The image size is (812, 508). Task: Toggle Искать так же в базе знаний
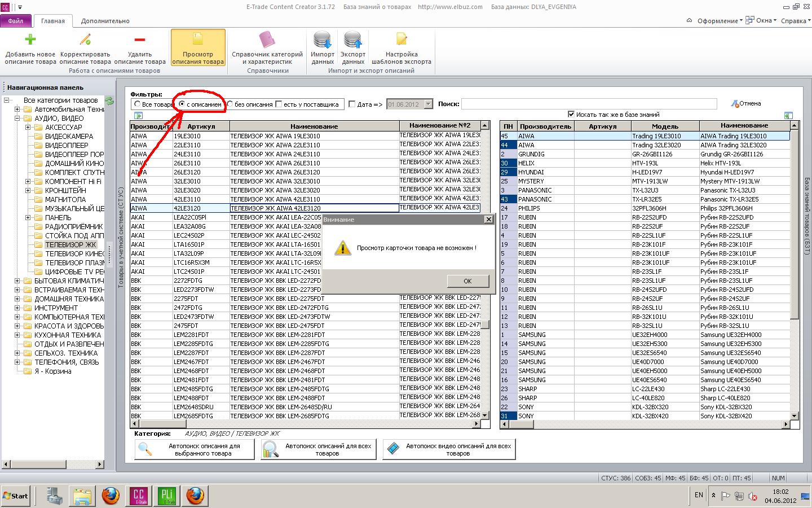coord(571,114)
